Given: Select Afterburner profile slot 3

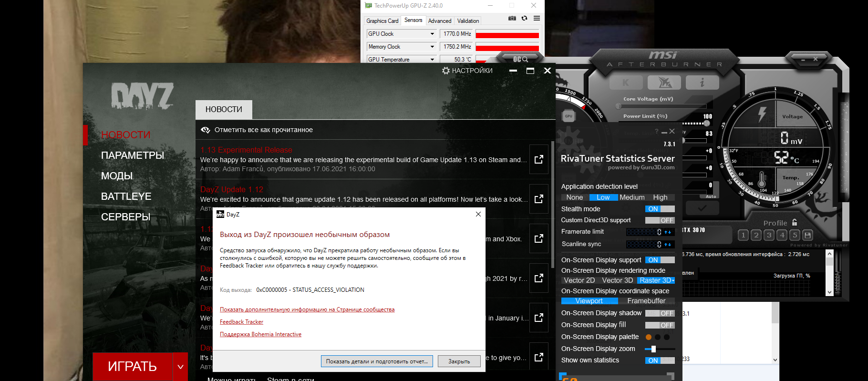Looking at the screenshot, I should click(x=769, y=235).
